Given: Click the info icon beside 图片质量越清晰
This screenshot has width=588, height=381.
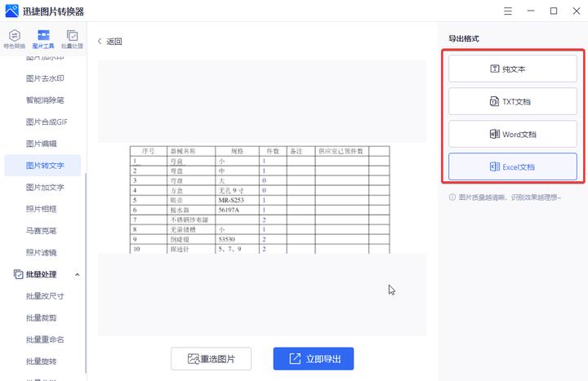Looking at the screenshot, I should pyautogui.click(x=452, y=197).
